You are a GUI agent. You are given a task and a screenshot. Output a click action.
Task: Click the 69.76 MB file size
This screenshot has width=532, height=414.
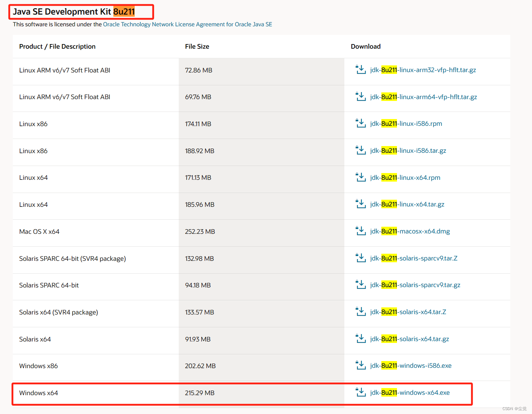click(198, 97)
